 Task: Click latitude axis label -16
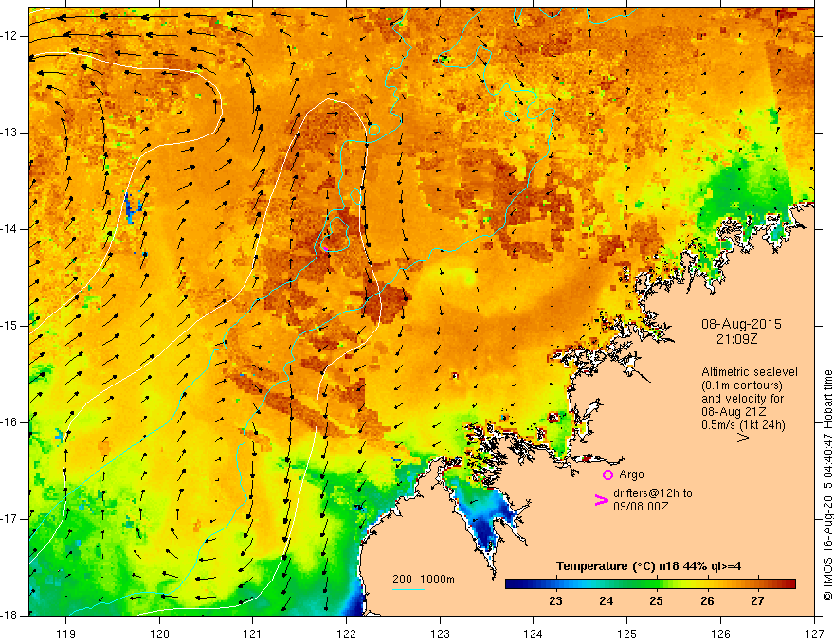10,422
